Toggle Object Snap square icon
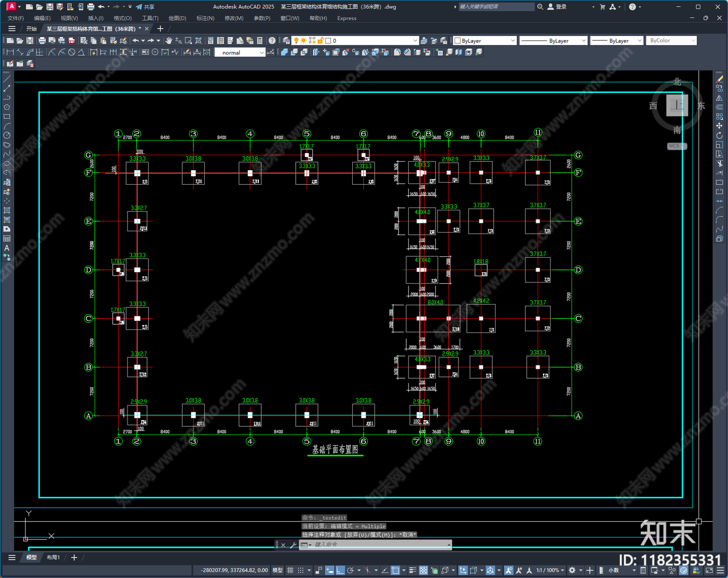The image size is (728, 578). (395, 570)
